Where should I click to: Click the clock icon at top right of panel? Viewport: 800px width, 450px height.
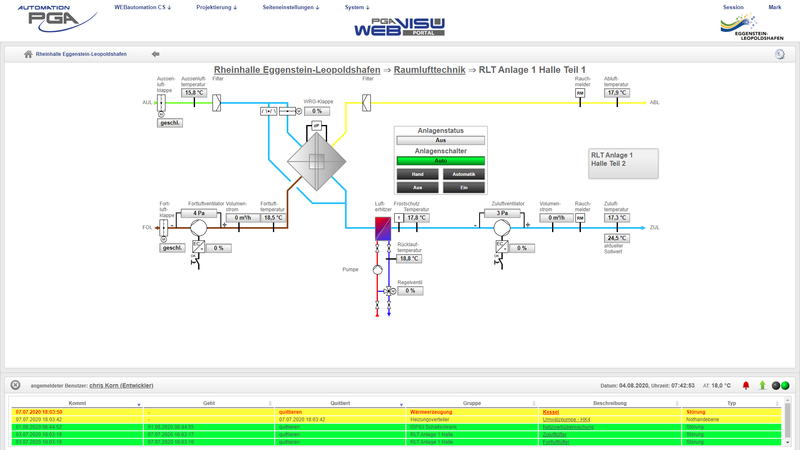pyautogui.click(x=779, y=54)
